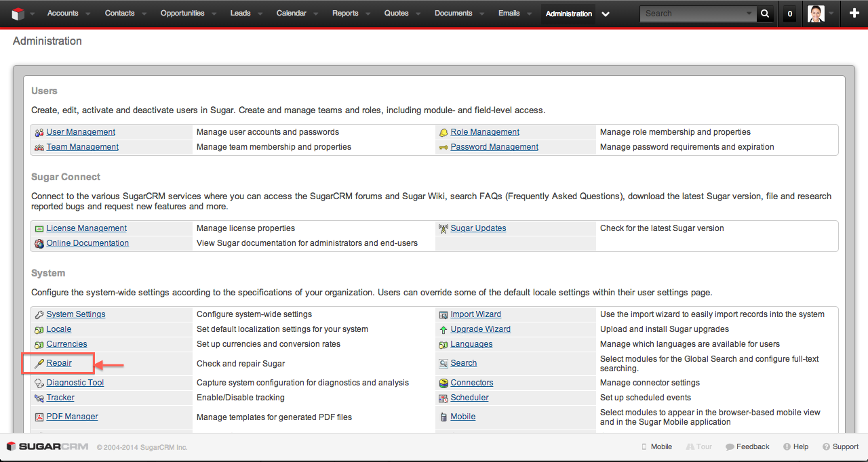Click the Upgrade Wizard arrow icon

[x=443, y=329]
